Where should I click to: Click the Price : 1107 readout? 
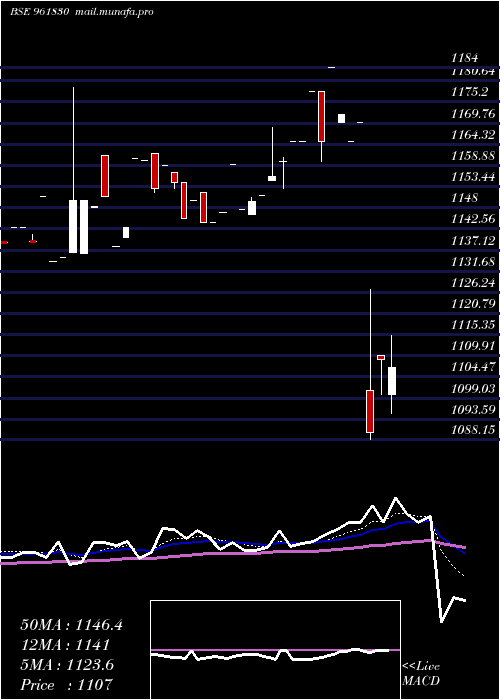coord(66,685)
